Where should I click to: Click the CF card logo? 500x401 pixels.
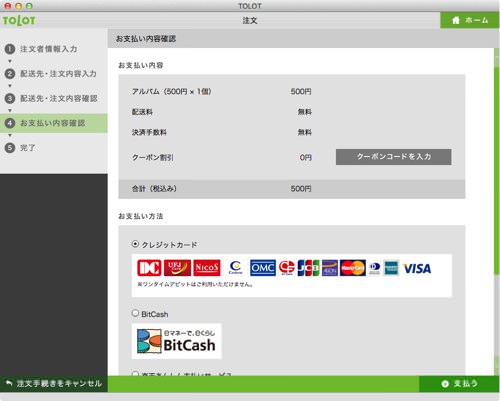click(x=287, y=268)
